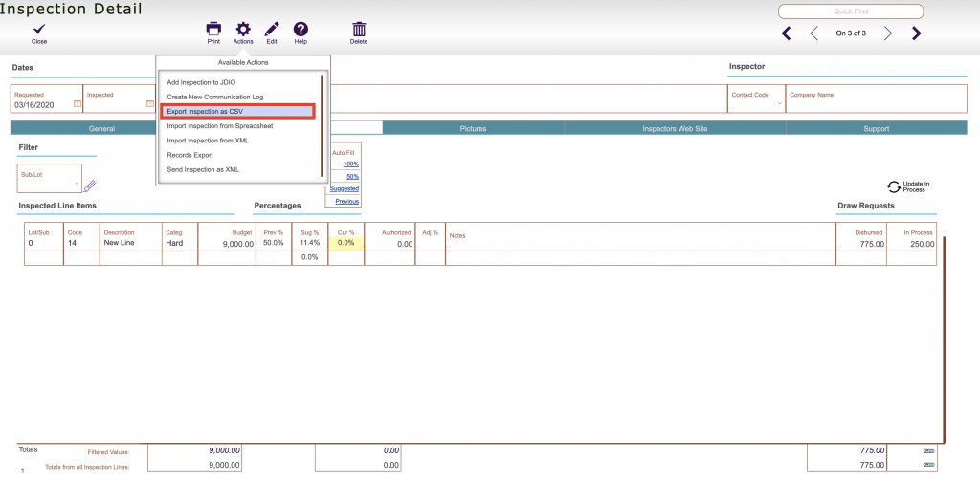Click the Notes cell for New Line

[x=640, y=237]
